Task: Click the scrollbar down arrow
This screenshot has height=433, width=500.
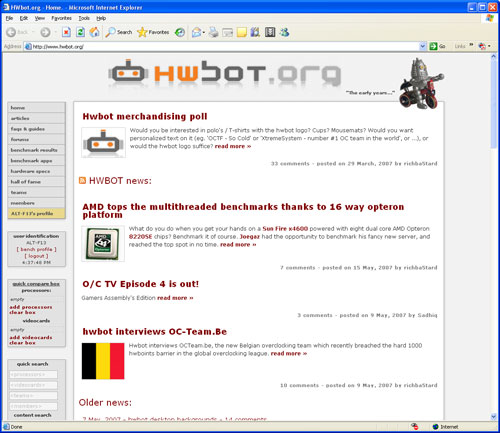Action: tap(494, 417)
